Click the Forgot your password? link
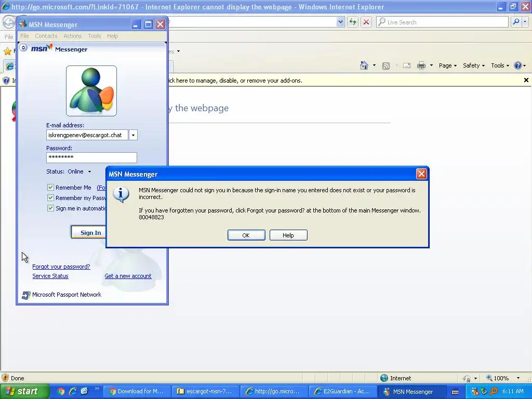Image resolution: width=532 pixels, height=399 pixels. pyautogui.click(x=61, y=267)
